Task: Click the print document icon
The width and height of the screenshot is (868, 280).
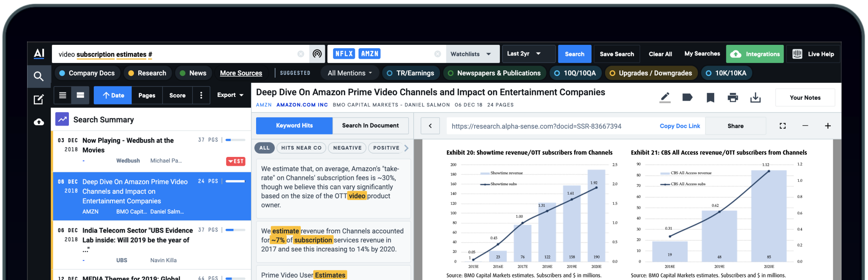Action: pyautogui.click(x=733, y=98)
